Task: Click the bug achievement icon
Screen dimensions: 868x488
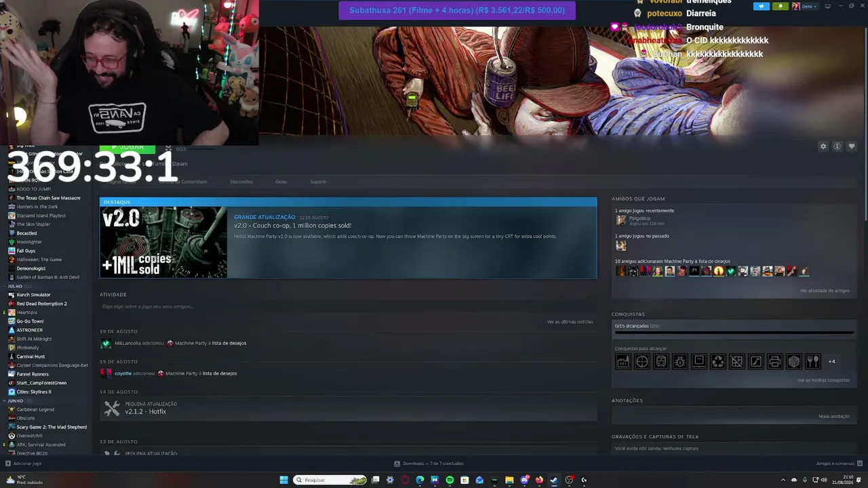Action: tap(679, 361)
